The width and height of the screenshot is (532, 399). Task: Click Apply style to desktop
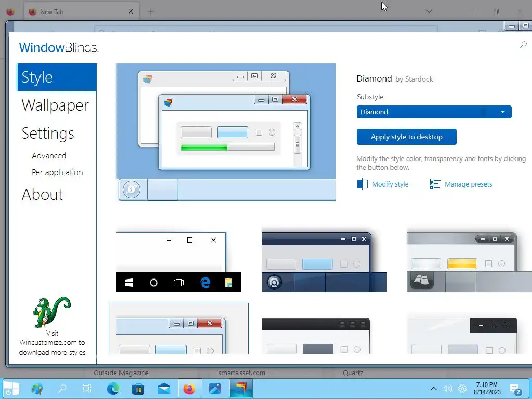[406, 137]
